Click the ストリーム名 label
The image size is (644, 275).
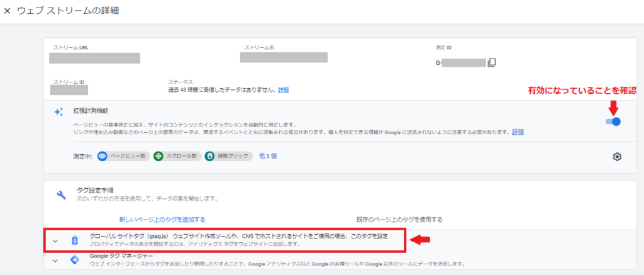tap(259, 48)
